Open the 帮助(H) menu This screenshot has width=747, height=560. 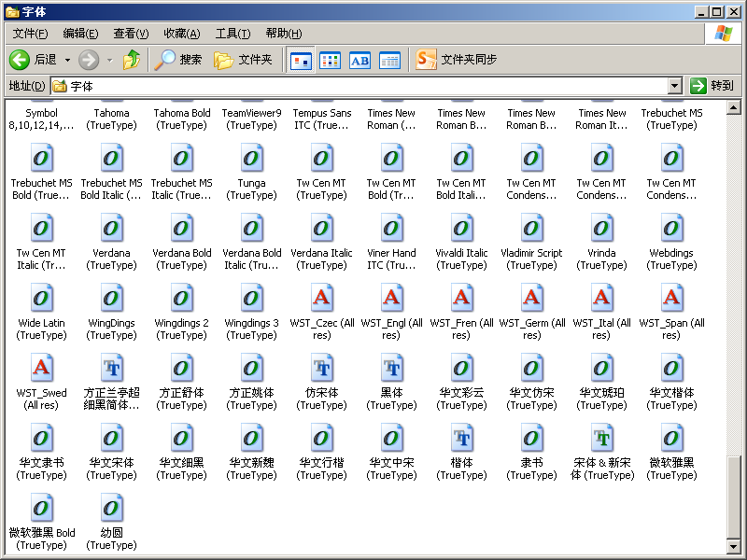[x=284, y=34]
